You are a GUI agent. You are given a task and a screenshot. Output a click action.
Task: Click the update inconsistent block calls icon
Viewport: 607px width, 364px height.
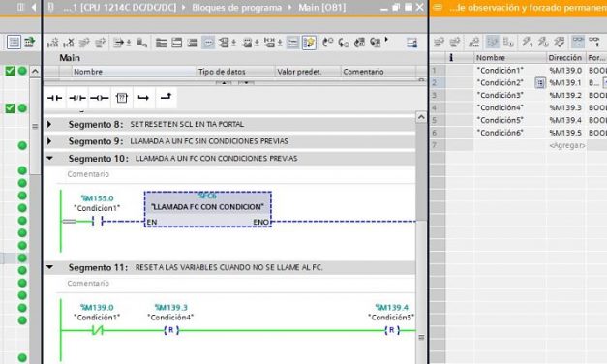pos(359,43)
